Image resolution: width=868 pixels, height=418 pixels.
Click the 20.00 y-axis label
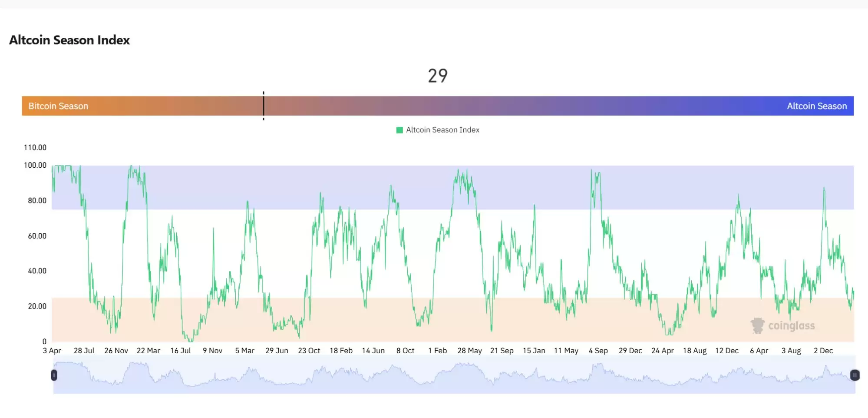pos(37,306)
